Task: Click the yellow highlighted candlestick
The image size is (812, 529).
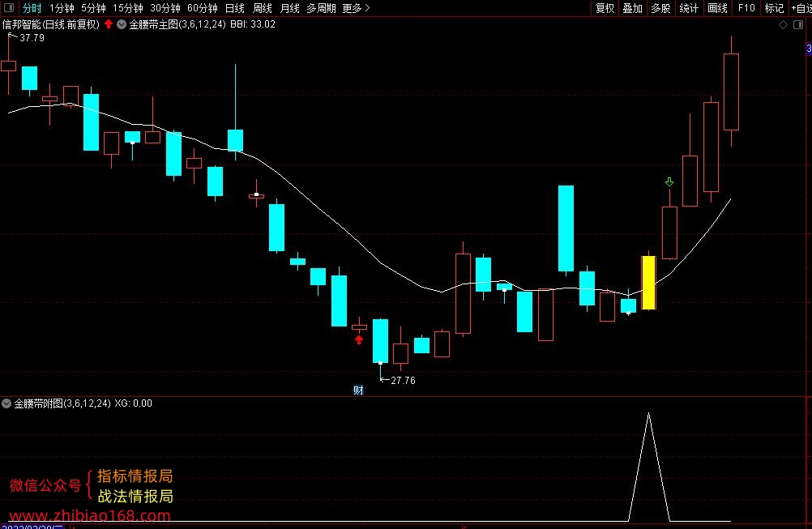Action: pos(648,283)
